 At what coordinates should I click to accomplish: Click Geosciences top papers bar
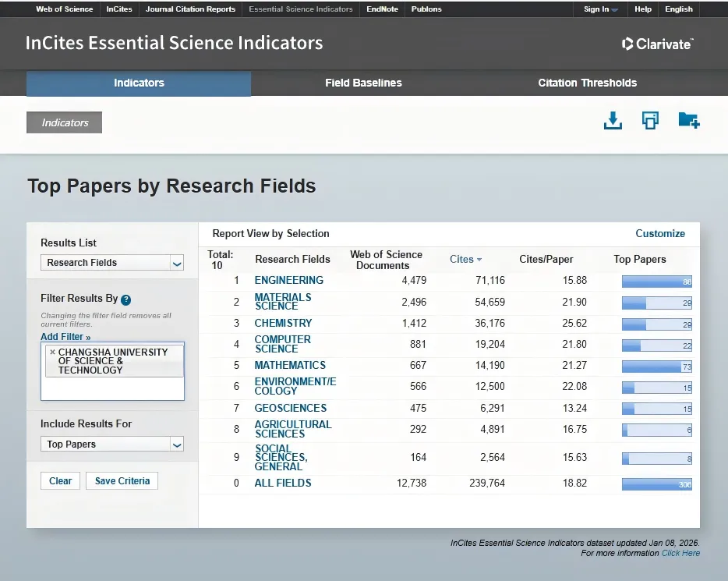coord(657,409)
